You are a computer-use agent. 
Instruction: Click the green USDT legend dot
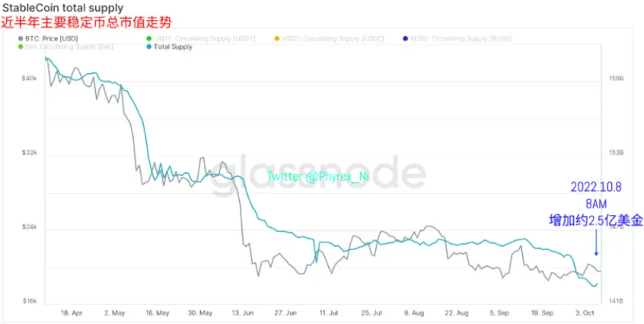coord(149,39)
